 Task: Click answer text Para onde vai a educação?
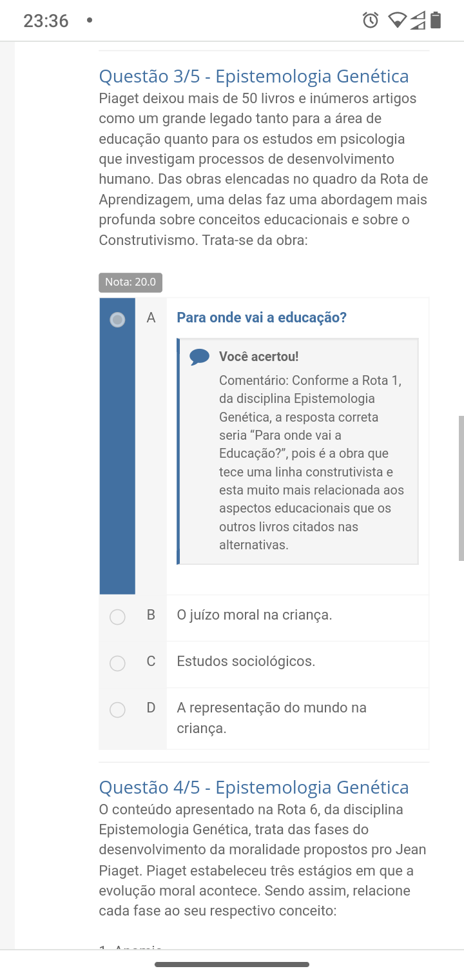coord(262,318)
